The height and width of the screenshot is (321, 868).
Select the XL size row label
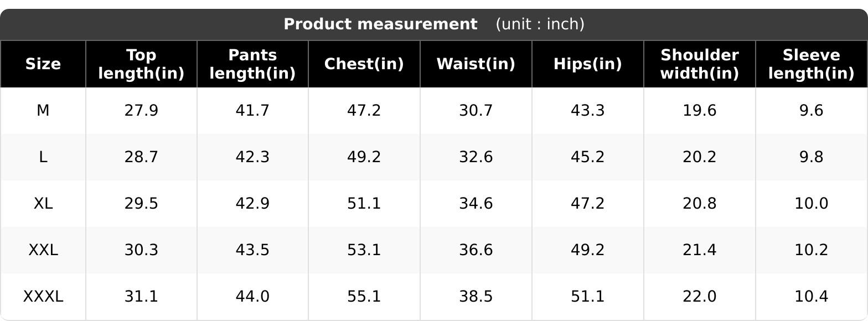43,204
